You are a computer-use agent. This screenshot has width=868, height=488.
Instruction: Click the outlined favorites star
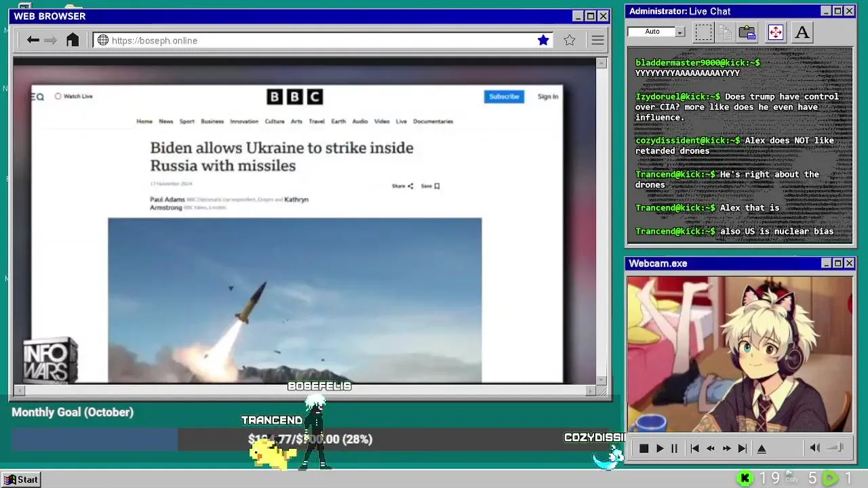pos(570,40)
